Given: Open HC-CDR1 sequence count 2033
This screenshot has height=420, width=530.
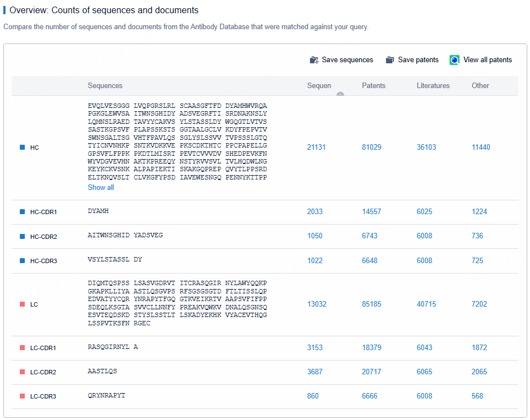Looking at the screenshot, I should coord(315,212).
